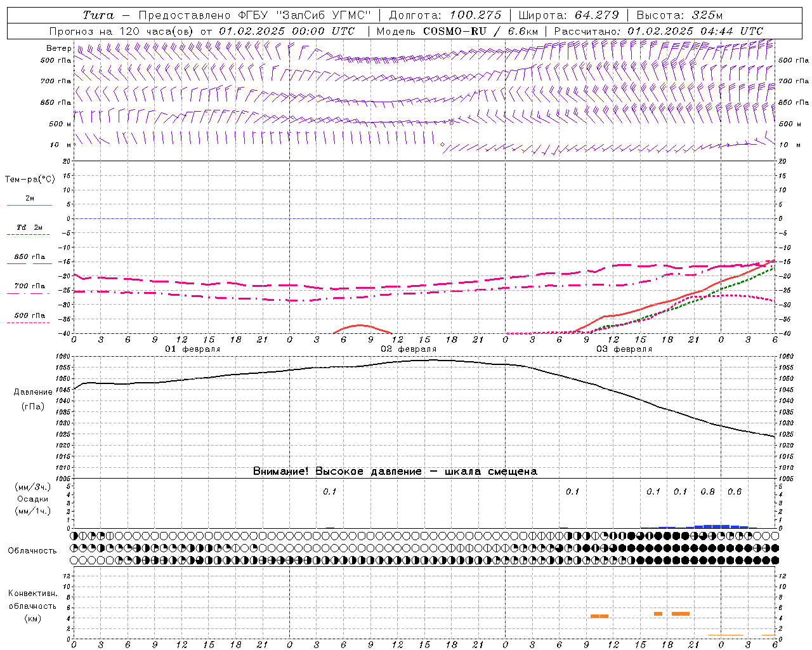Click the "(км)" convective height unit label
Screen dimensions: 812x650
click(x=33, y=618)
